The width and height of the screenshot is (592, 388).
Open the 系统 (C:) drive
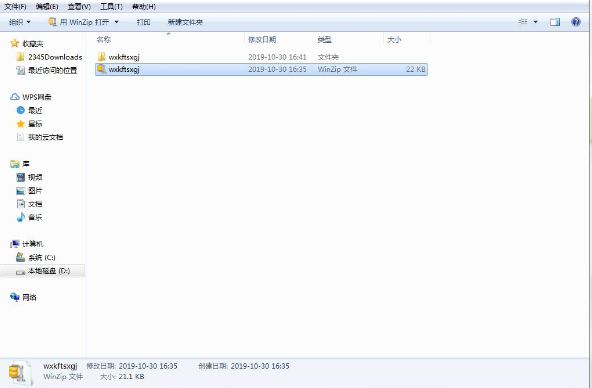pos(42,257)
